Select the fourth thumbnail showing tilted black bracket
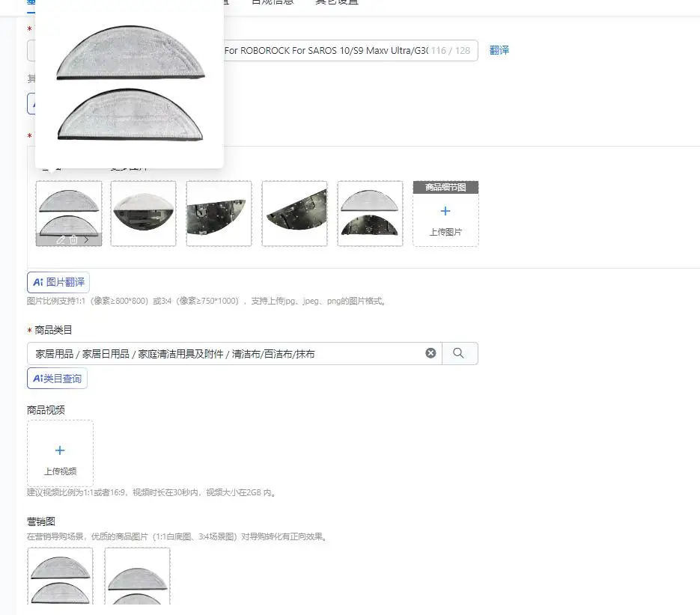This screenshot has height=615, width=700. [x=295, y=213]
